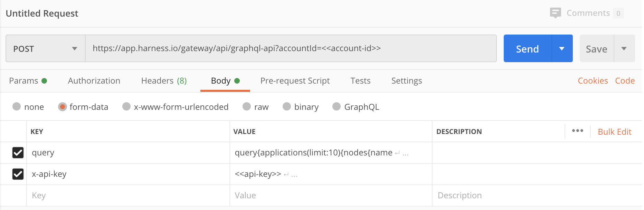This screenshot has height=210, width=644.
Task: Click the DESCRIPTION column header
Action: point(459,132)
